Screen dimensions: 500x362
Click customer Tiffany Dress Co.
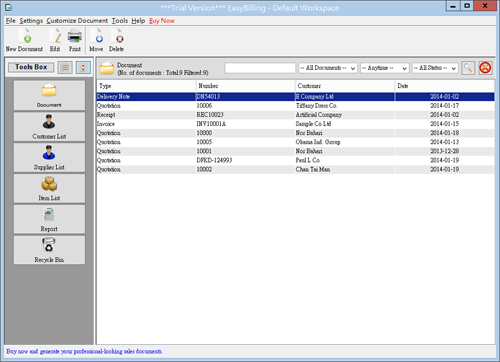[317, 106]
